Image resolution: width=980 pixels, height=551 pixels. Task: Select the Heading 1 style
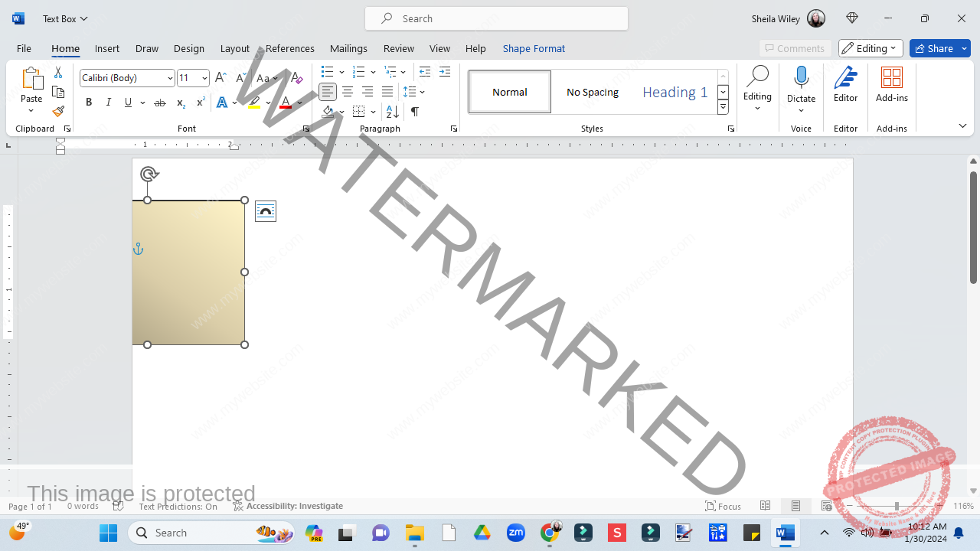(675, 92)
